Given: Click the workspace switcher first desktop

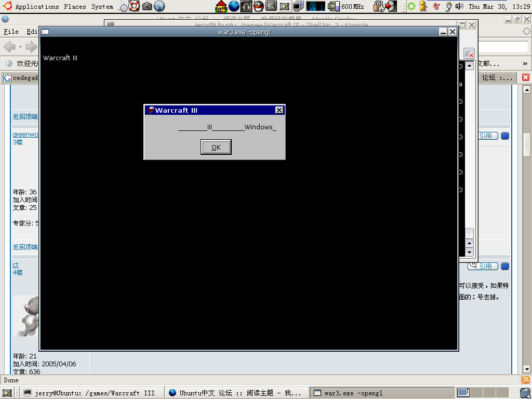Looking at the screenshot, I should (x=463, y=393).
